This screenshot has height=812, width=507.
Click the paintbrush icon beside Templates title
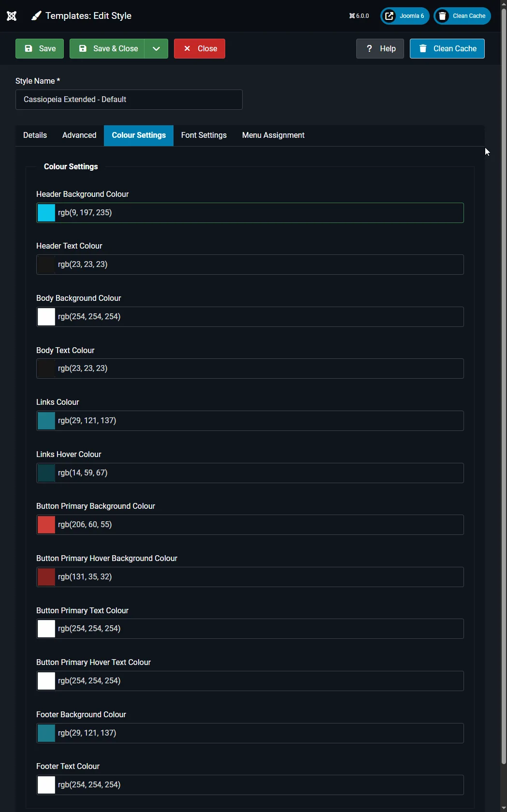pyautogui.click(x=36, y=16)
